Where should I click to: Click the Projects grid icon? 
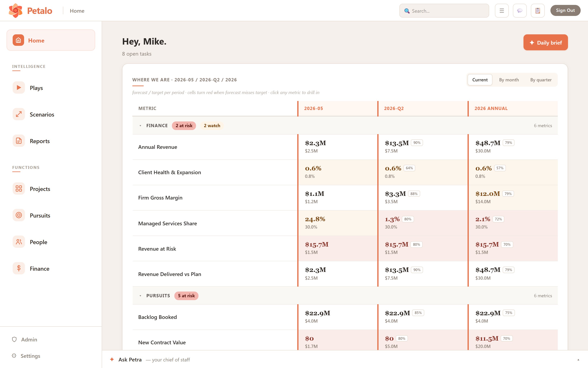19,189
